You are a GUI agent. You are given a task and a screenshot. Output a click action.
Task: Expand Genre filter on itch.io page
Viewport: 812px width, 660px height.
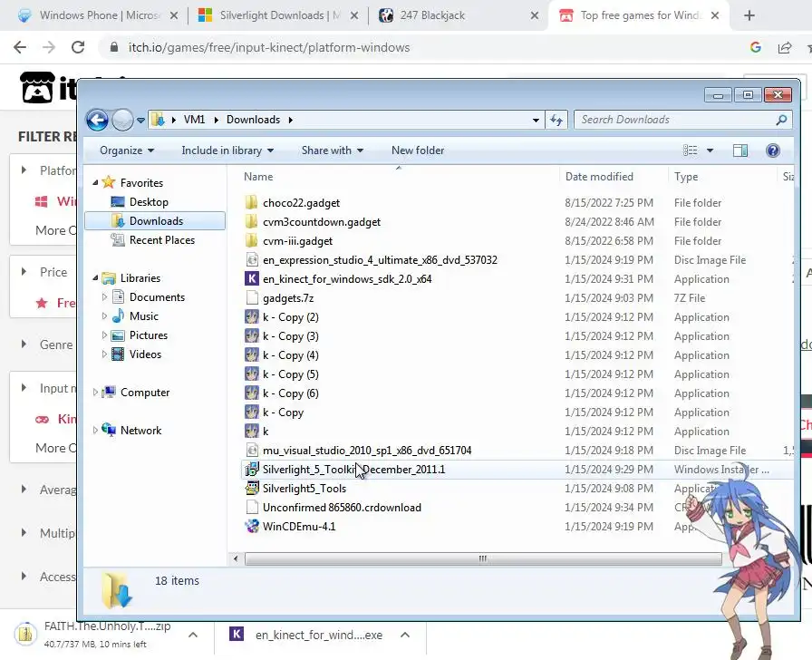(x=24, y=345)
